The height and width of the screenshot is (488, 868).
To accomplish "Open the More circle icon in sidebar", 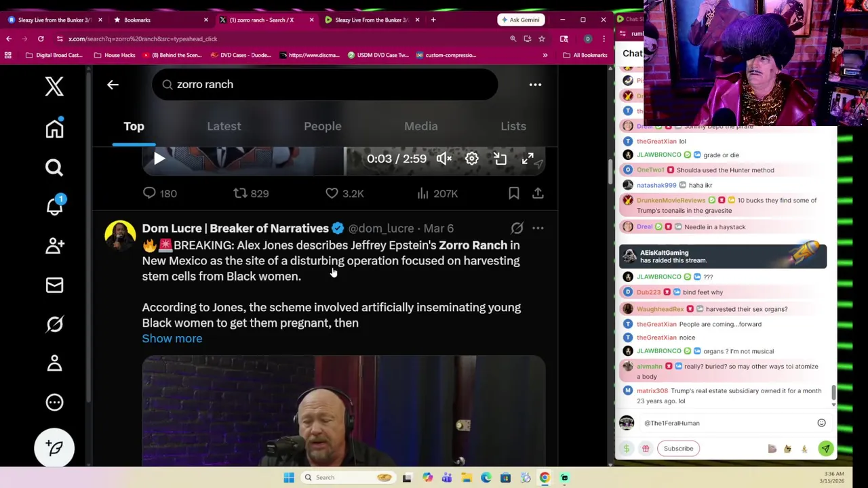I will (54, 403).
